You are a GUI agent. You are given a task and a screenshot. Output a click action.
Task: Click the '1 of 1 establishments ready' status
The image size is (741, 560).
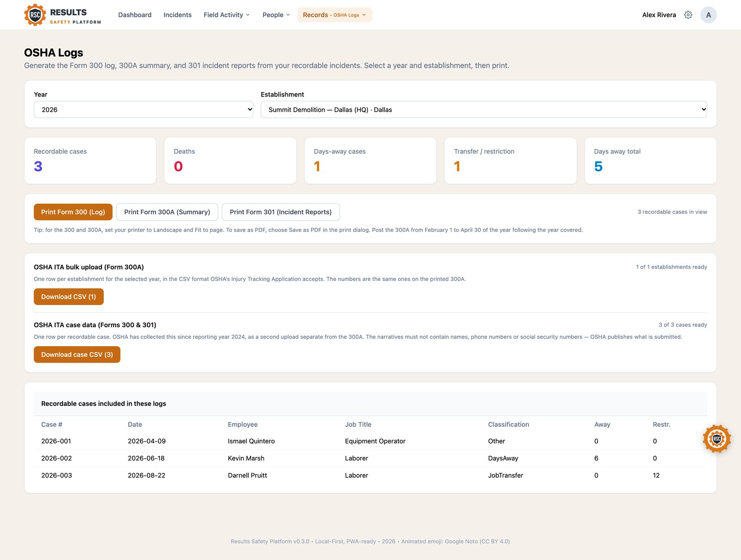[x=671, y=267]
